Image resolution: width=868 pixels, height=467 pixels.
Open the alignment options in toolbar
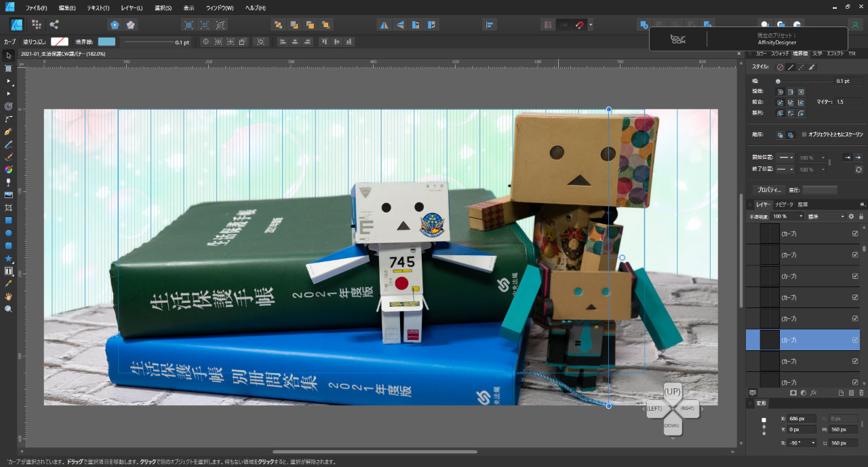coord(490,24)
